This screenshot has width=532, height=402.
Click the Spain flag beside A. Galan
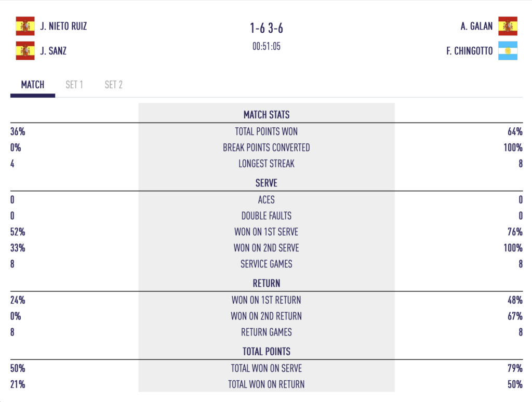508,26
